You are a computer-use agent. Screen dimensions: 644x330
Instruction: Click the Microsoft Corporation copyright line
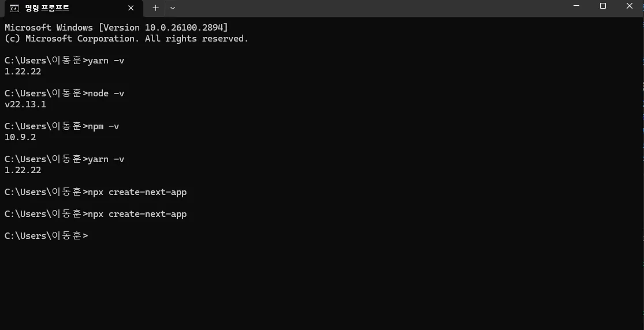126,39
